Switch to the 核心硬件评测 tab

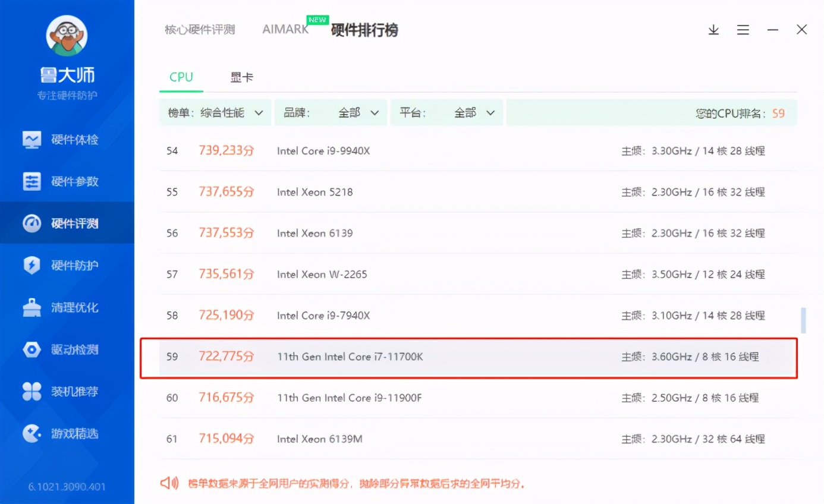(200, 30)
